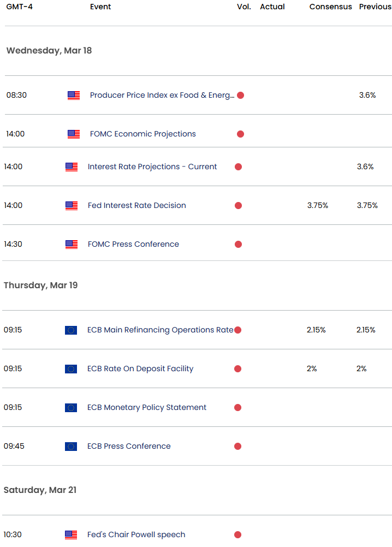Click the Saturday, Mar 21 date heading

click(x=40, y=490)
